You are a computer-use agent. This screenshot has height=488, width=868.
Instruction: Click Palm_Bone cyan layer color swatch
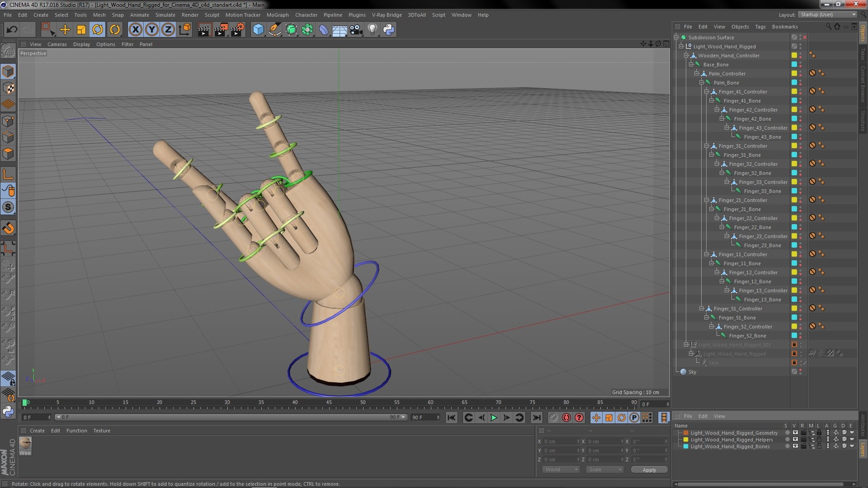click(x=794, y=83)
